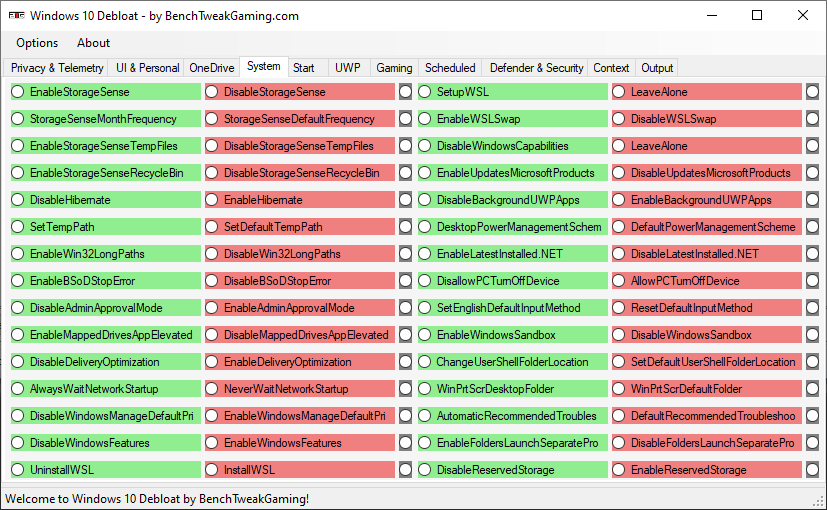
Task: Select the EnableStorageSense radio button
Action: pyautogui.click(x=105, y=92)
